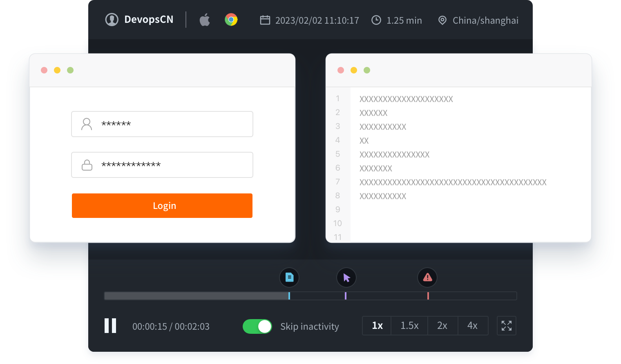Set playback speed to 2x
The width and height of the screenshot is (621, 364).
pos(442,326)
